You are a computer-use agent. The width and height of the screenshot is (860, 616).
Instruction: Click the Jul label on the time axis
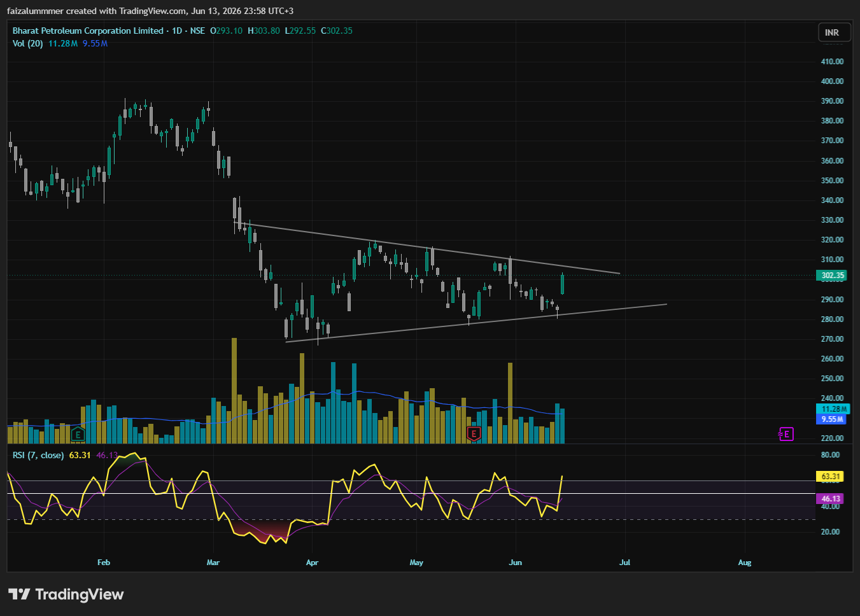click(x=625, y=563)
